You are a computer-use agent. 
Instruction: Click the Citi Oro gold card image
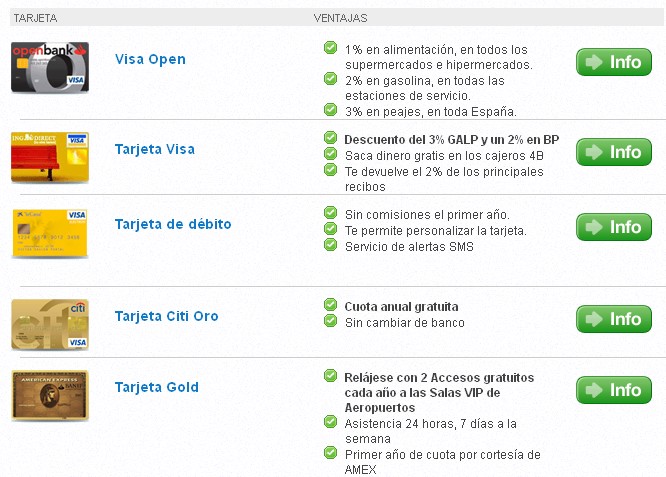point(50,324)
